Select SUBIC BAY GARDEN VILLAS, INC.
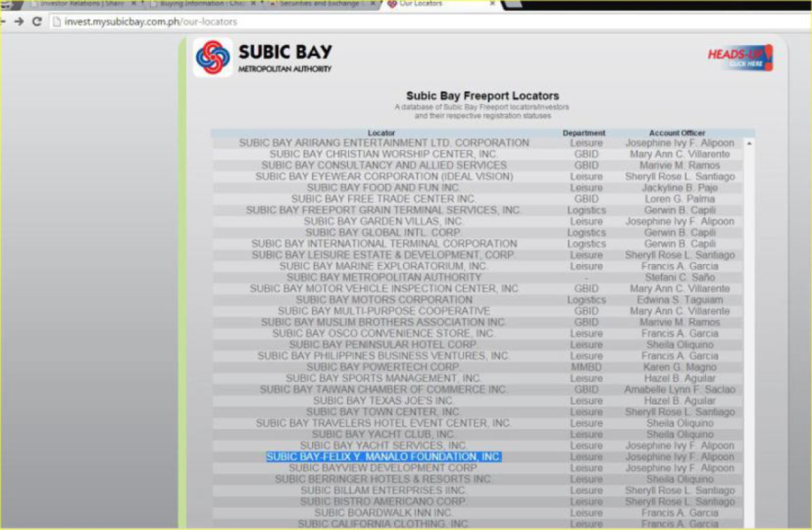 click(383, 222)
